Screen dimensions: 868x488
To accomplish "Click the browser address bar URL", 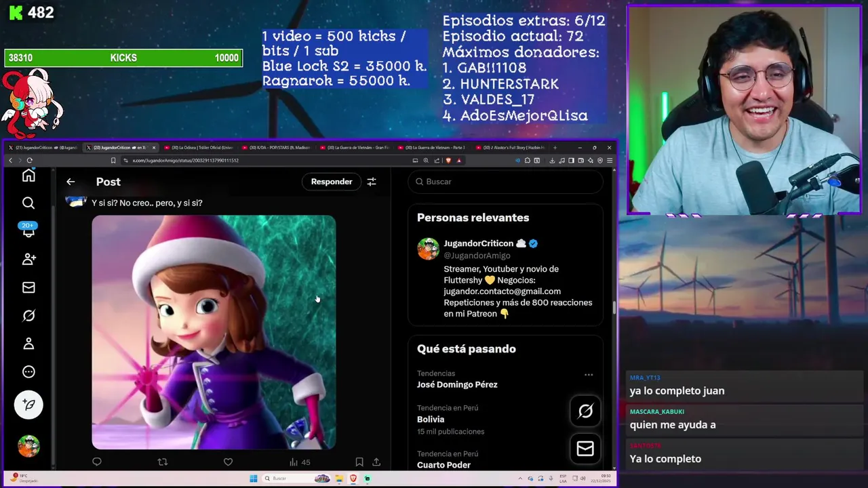I will pyautogui.click(x=185, y=161).
